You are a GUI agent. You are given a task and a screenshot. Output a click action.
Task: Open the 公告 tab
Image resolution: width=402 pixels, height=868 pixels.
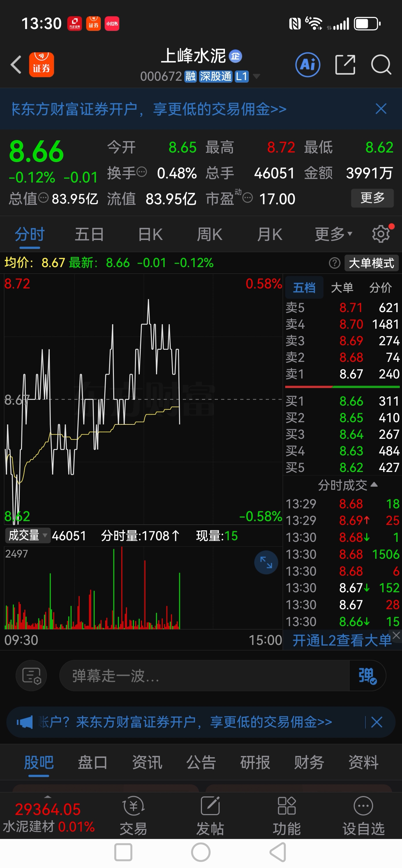pos(201,763)
